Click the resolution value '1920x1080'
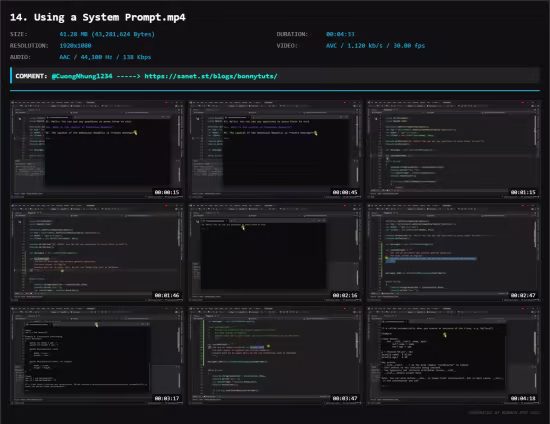 tap(75, 46)
